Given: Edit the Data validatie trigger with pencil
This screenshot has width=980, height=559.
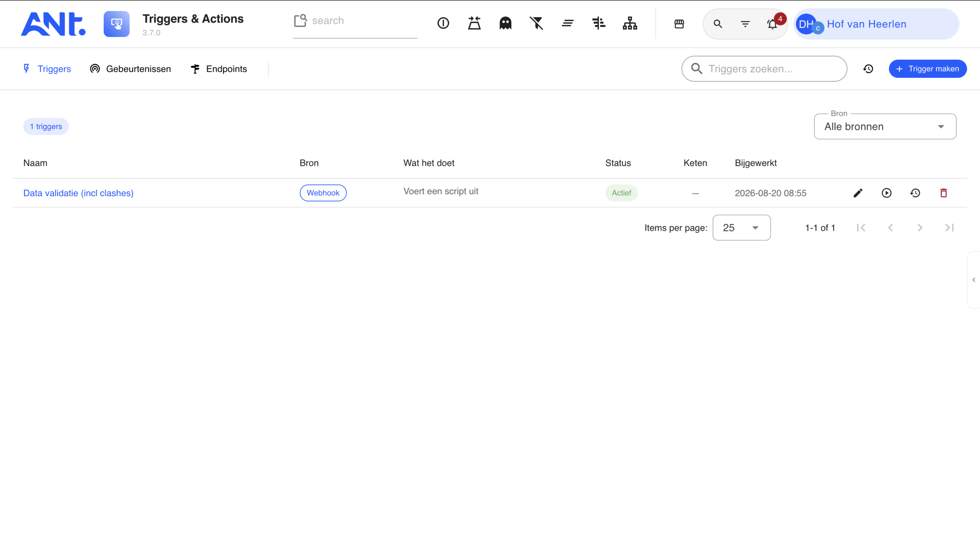Looking at the screenshot, I should [857, 193].
